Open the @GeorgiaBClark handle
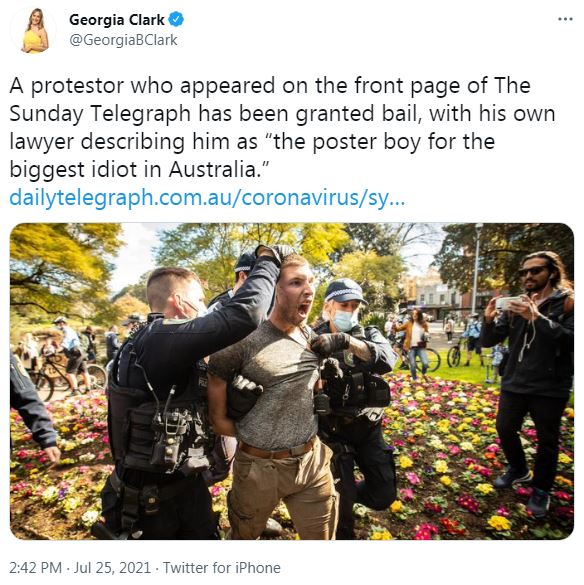584x585 pixels. pyautogui.click(x=123, y=40)
